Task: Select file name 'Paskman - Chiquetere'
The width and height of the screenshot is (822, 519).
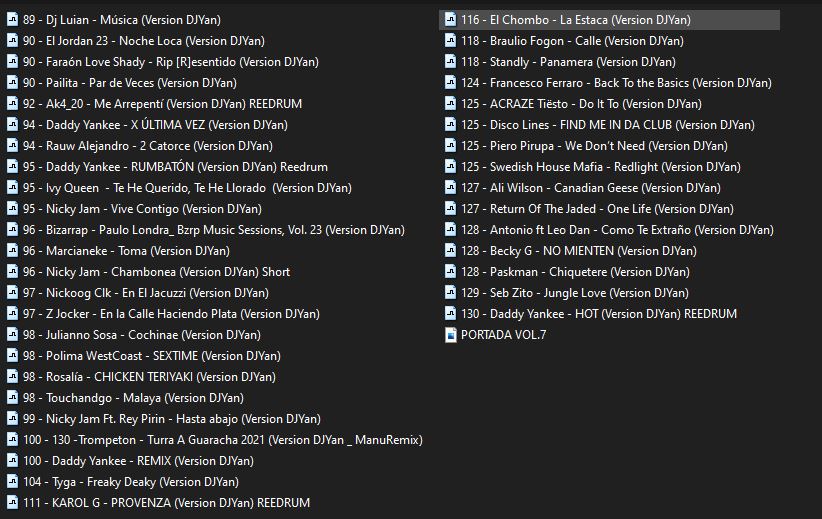Action: tap(575, 272)
